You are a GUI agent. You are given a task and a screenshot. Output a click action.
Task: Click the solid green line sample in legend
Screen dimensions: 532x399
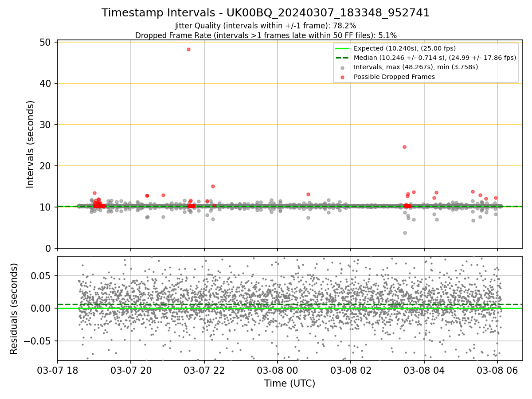pyautogui.click(x=343, y=48)
